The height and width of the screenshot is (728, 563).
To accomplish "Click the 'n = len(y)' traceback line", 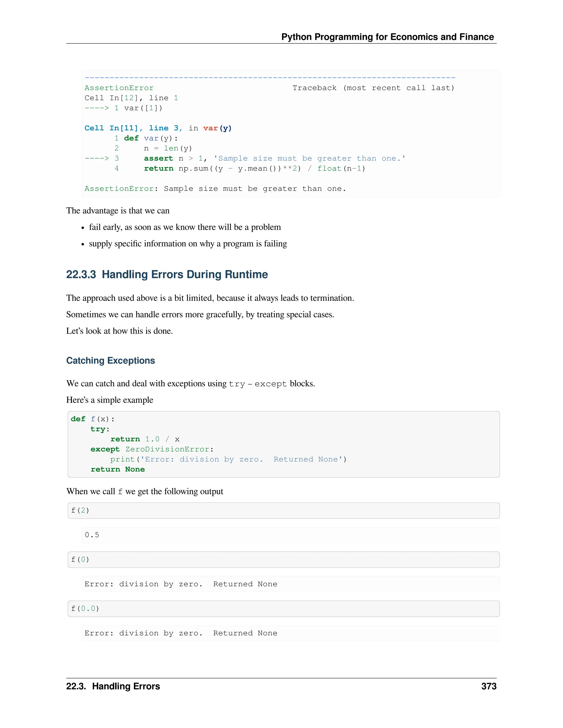I will [x=153, y=148].
